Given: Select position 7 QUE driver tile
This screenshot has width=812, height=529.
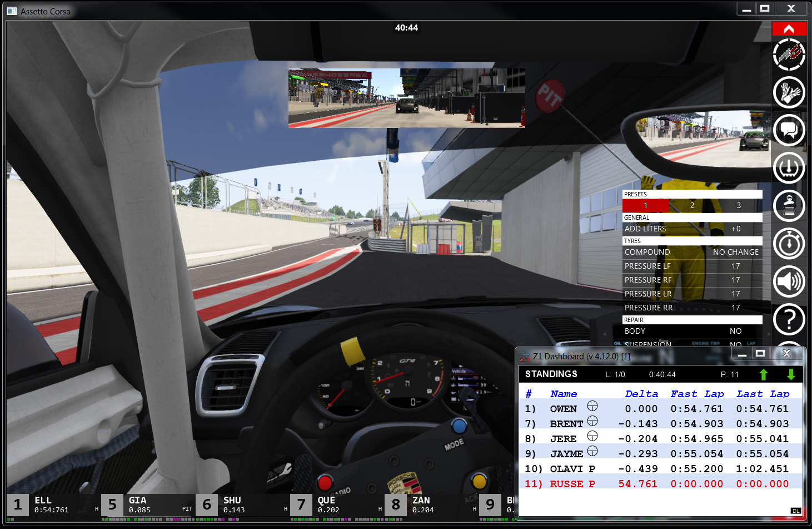Looking at the screenshot, I should point(337,505).
